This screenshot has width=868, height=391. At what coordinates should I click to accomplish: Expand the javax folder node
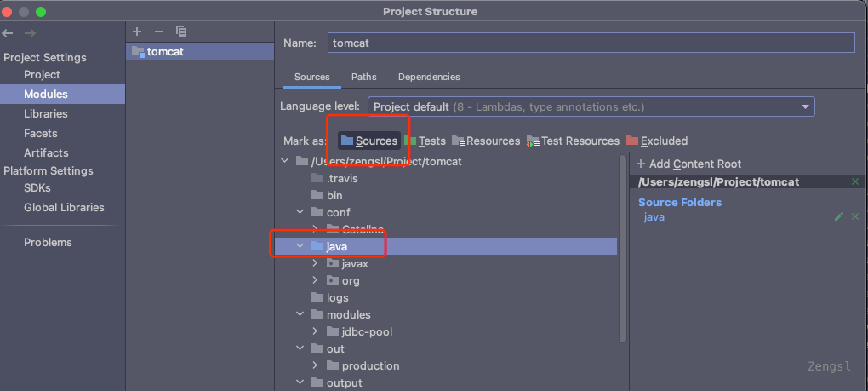[315, 264]
